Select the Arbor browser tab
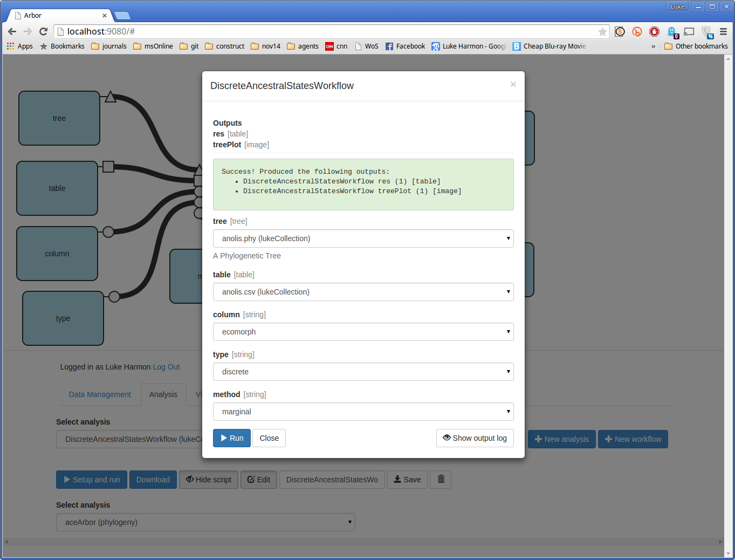735x560 pixels. point(59,16)
